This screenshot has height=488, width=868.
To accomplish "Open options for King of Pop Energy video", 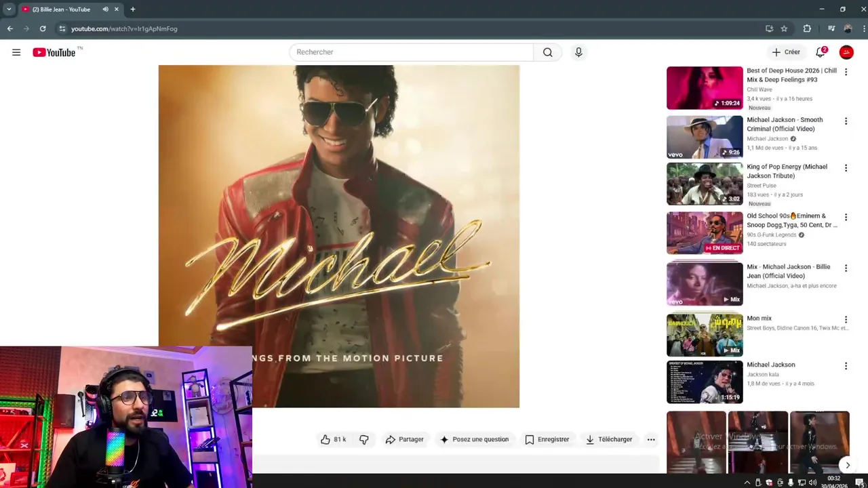I will coord(846,168).
